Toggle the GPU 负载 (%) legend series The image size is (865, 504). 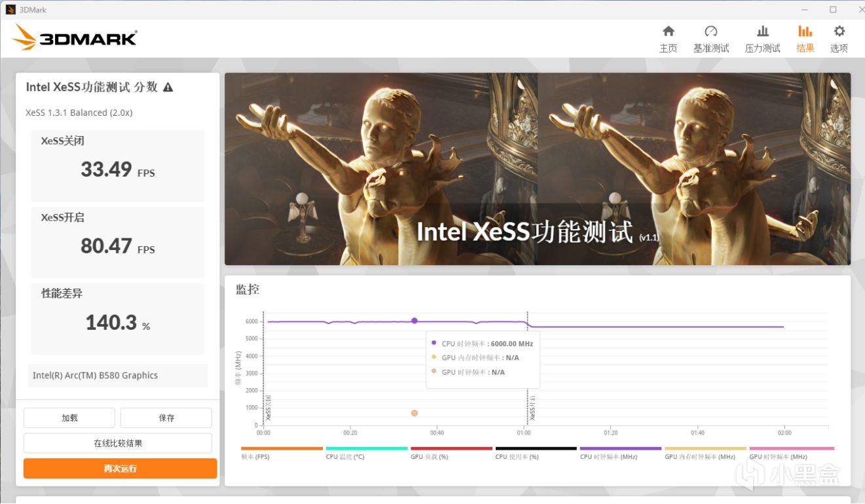(x=451, y=453)
